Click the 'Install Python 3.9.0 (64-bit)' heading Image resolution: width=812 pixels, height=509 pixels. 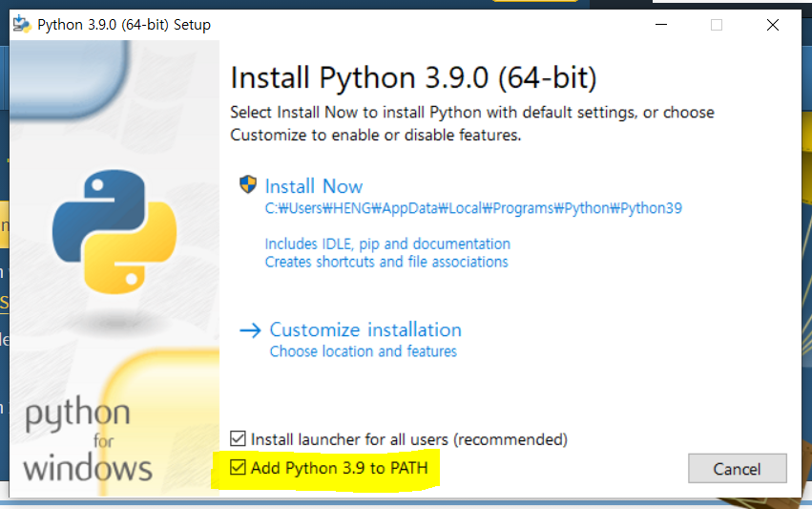pyautogui.click(x=413, y=78)
